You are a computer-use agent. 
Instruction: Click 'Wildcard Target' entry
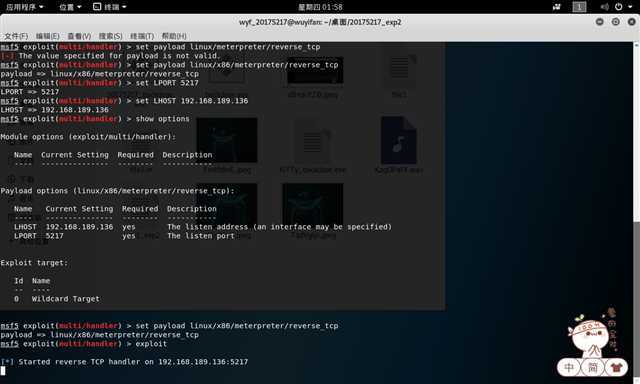click(66, 299)
